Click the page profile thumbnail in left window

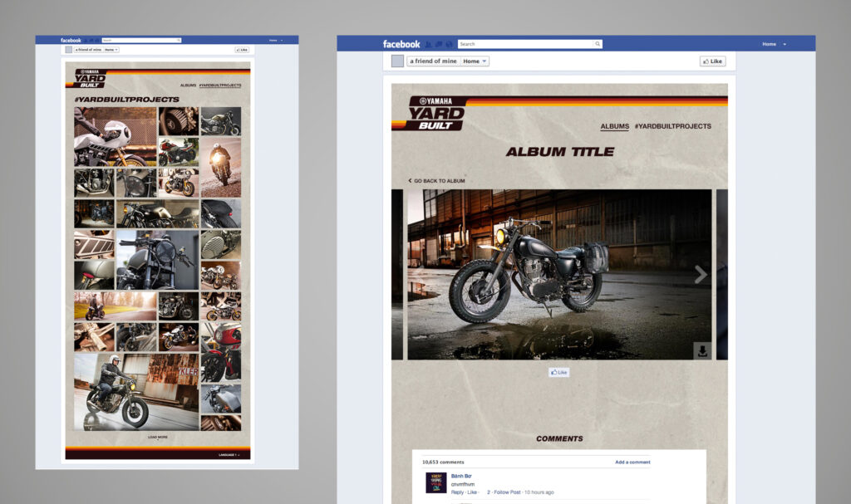[68, 49]
